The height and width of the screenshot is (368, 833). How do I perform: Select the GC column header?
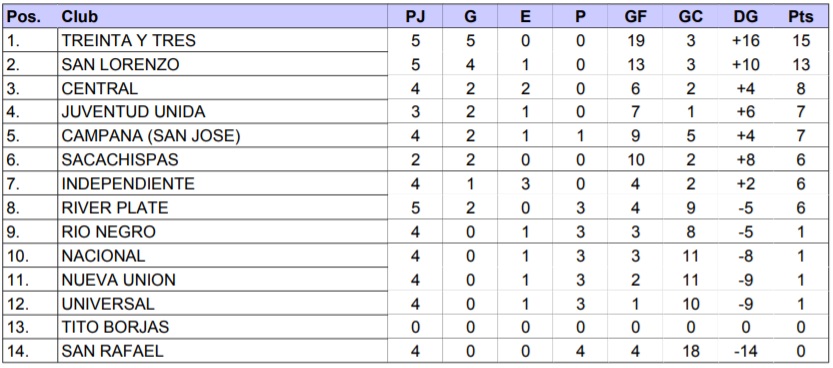691,16
